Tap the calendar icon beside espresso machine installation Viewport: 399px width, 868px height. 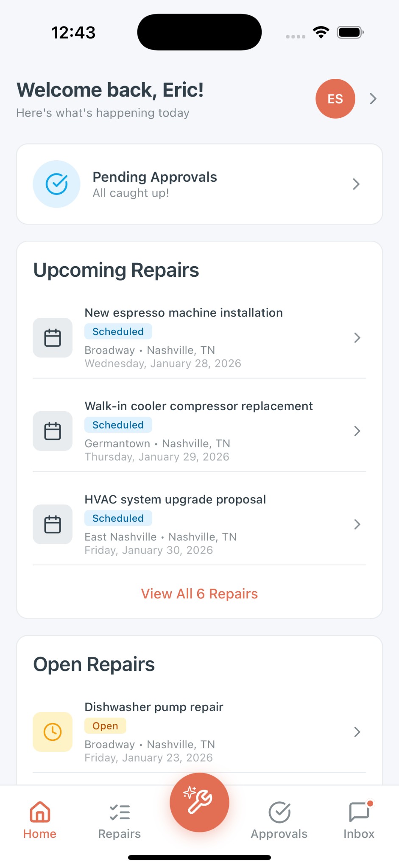click(52, 338)
